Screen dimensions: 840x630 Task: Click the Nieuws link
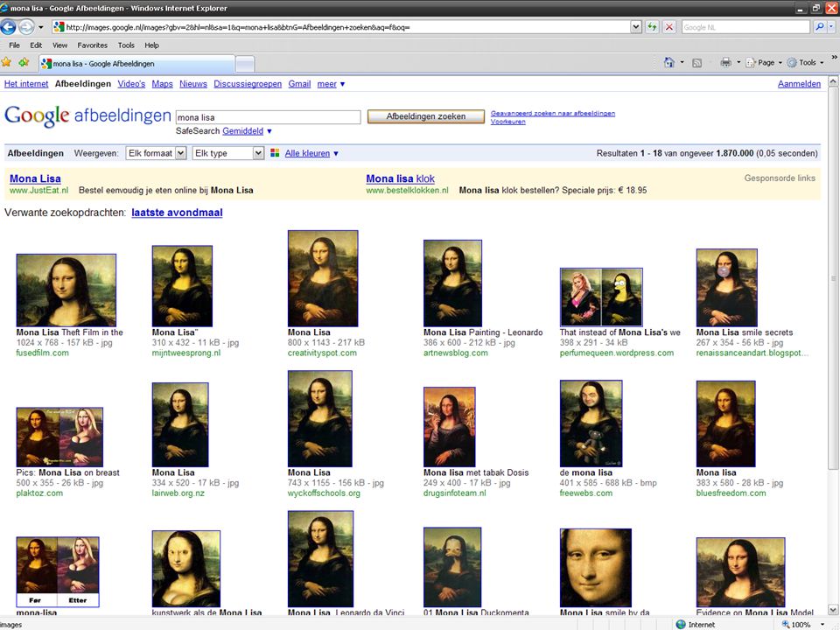click(x=192, y=84)
